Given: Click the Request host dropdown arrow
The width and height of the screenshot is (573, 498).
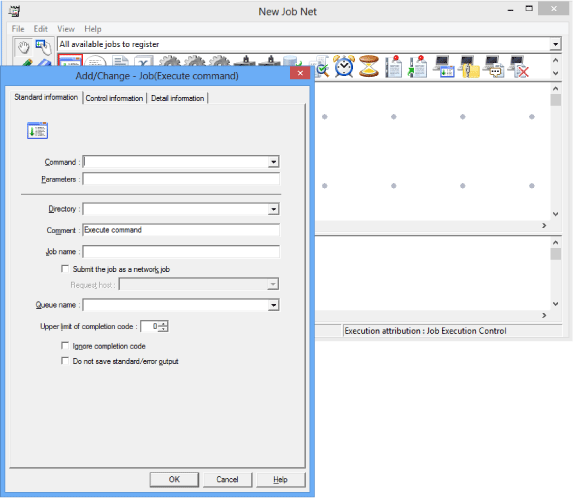Looking at the screenshot, I should click(x=273, y=284).
